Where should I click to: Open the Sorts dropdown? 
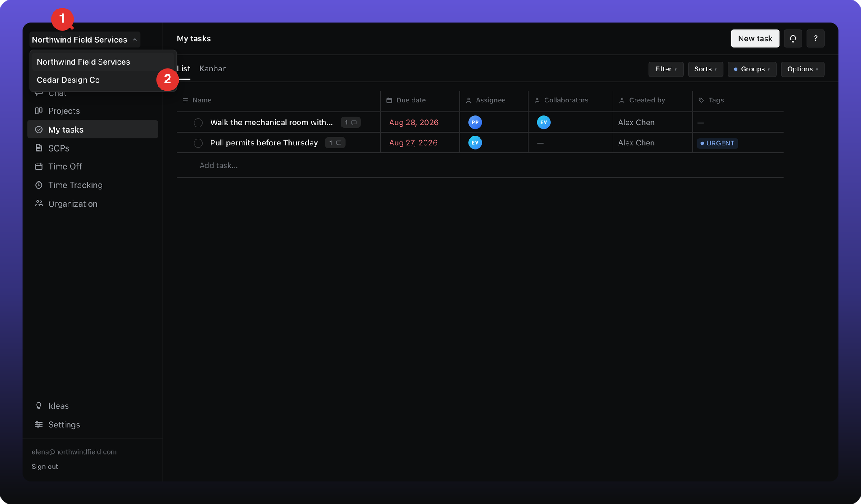click(705, 69)
